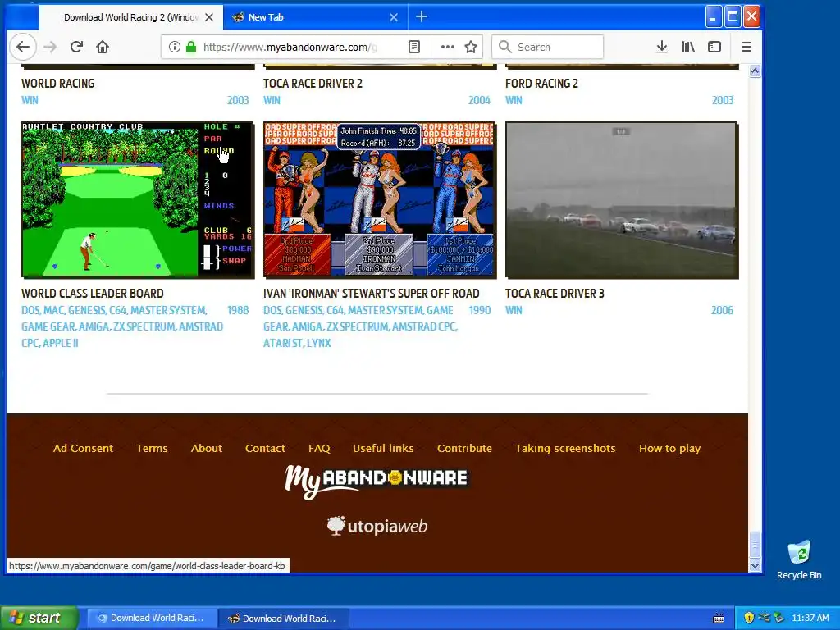Open the Library bookshelf icon

point(688,47)
